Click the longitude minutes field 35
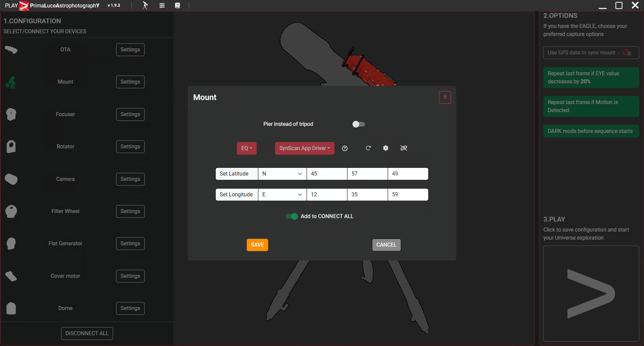The image size is (644, 346). (368, 195)
